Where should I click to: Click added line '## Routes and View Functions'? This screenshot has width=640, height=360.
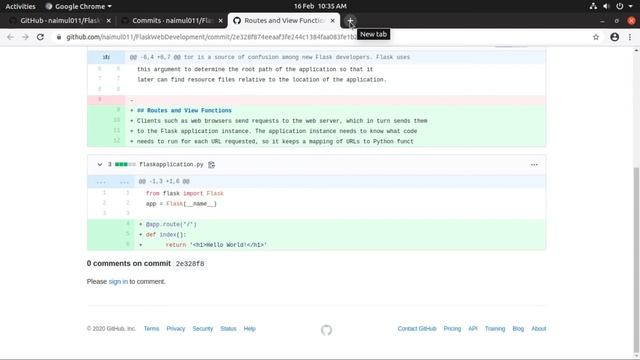[x=184, y=111]
